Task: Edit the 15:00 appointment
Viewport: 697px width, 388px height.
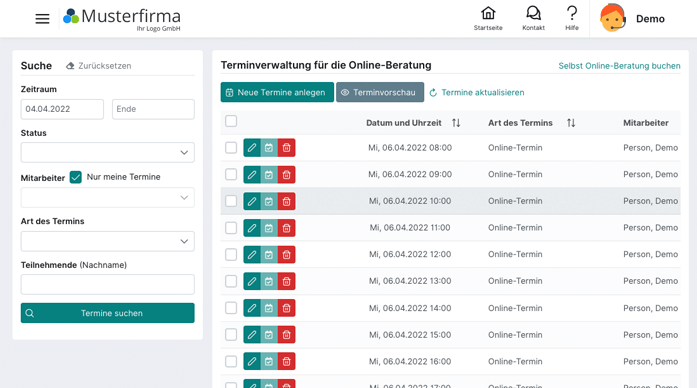Action: [252, 334]
